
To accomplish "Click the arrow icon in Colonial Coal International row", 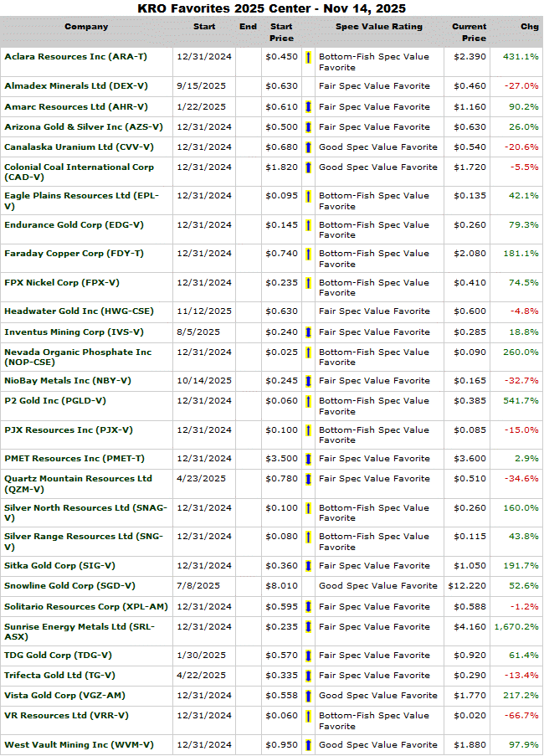I will (x=308, y=167).
